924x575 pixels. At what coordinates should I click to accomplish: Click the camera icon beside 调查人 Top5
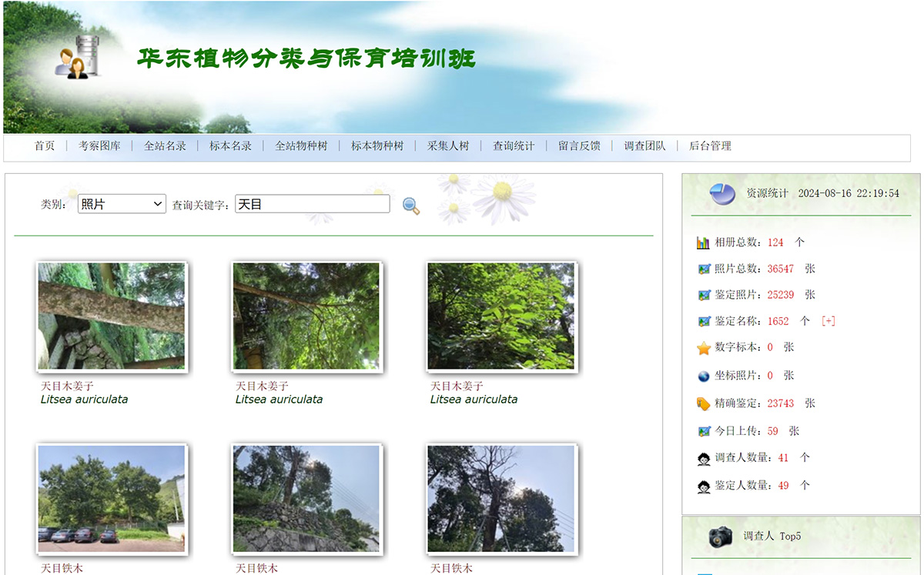click(720, 537)
